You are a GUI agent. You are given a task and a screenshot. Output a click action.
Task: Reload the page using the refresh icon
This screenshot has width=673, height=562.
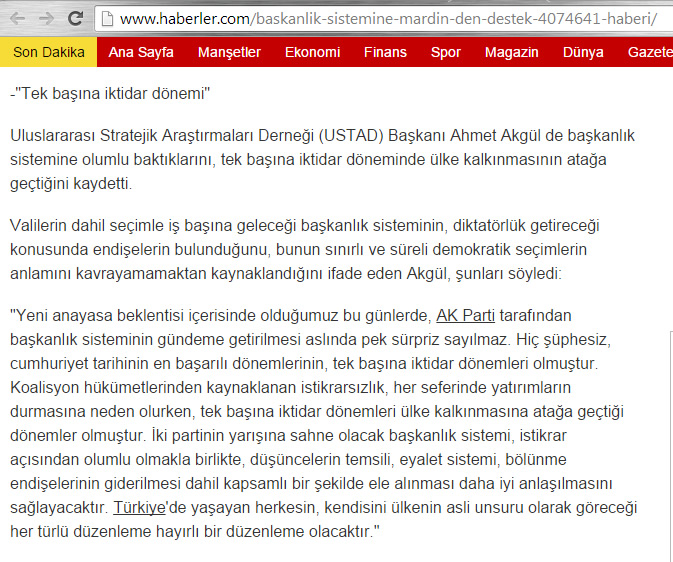(76, 18)
